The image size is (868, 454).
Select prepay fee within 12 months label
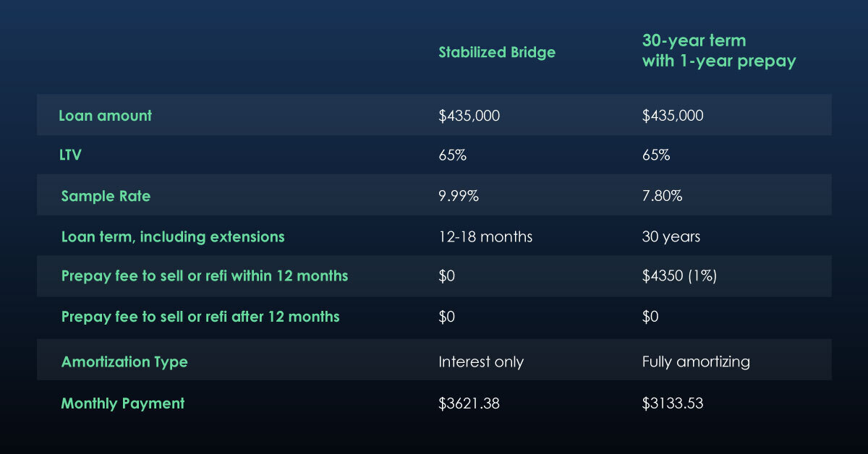click(205, 276)
